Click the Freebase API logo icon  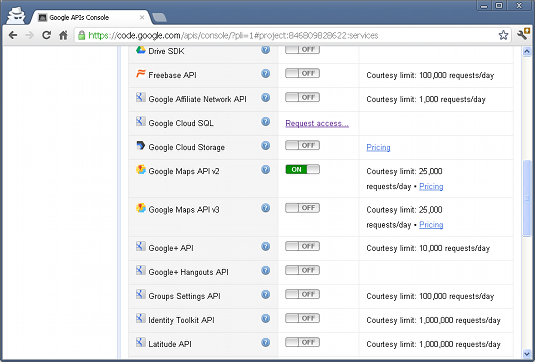pos(141,73)
